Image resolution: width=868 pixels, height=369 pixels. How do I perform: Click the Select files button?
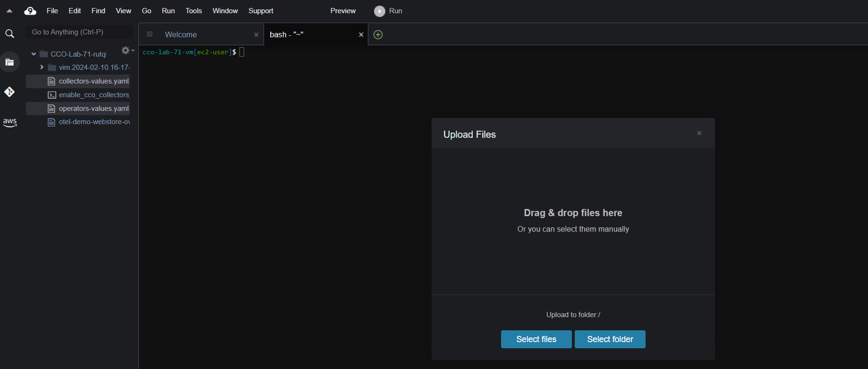[536, 339]
